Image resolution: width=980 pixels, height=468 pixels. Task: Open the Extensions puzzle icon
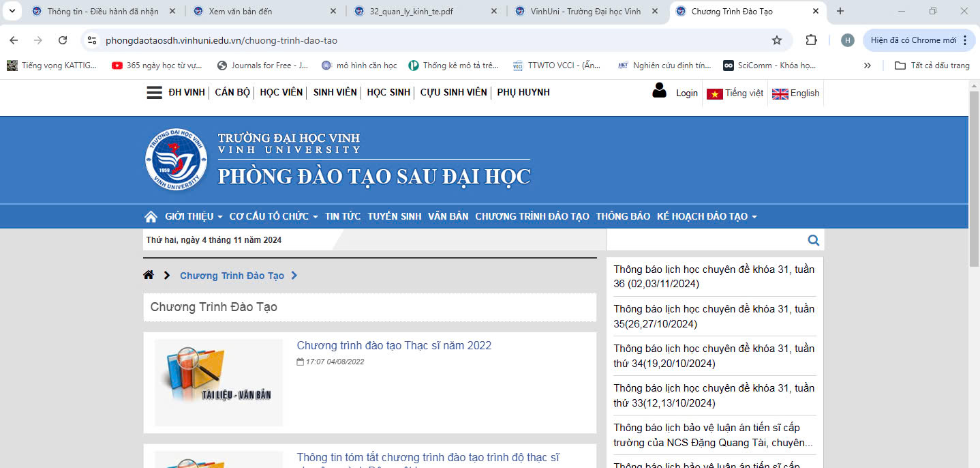coord(811,40)
